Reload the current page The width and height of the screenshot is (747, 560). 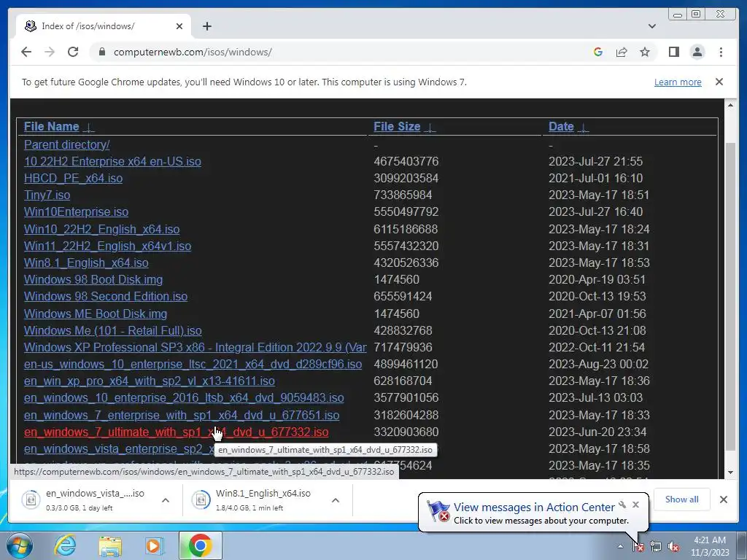[x=73, y=52]
